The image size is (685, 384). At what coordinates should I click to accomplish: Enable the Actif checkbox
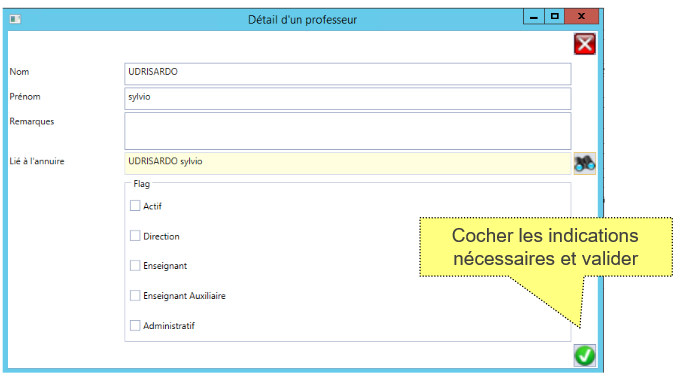(x=135, y=206)
